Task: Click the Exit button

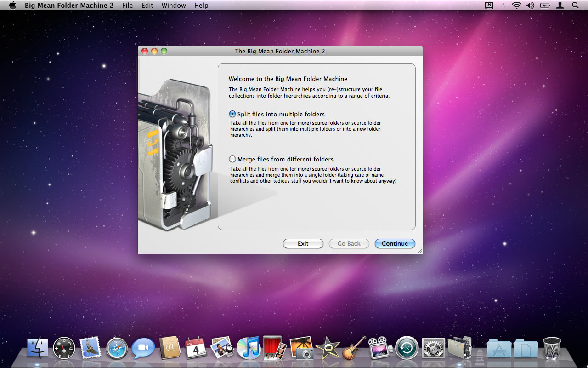Action: (x=303, y=244)
